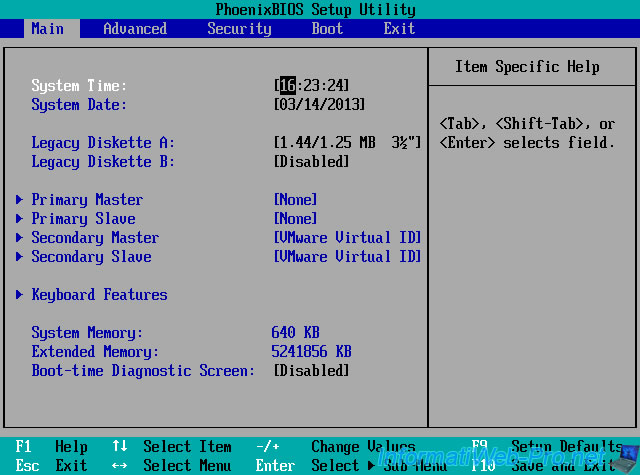Open the Exit tab
Screen dimensions: 640x475
pyautogui.click(x=399, y=29)
